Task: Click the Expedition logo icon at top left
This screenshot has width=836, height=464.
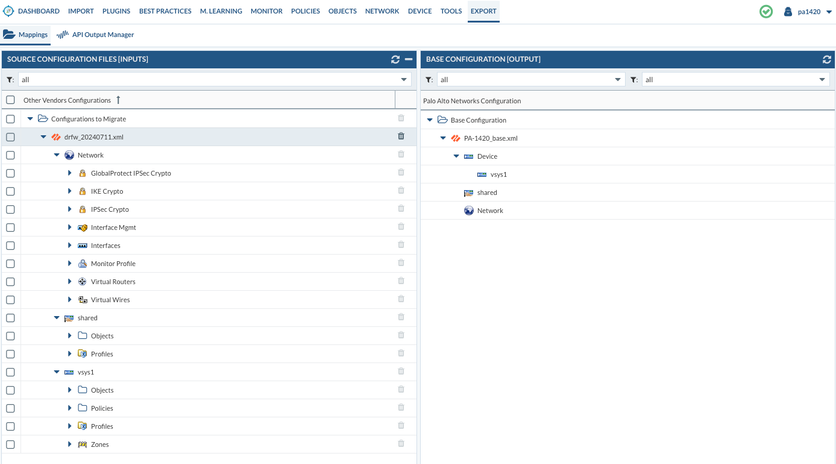Action: click(x=8, y=11)
